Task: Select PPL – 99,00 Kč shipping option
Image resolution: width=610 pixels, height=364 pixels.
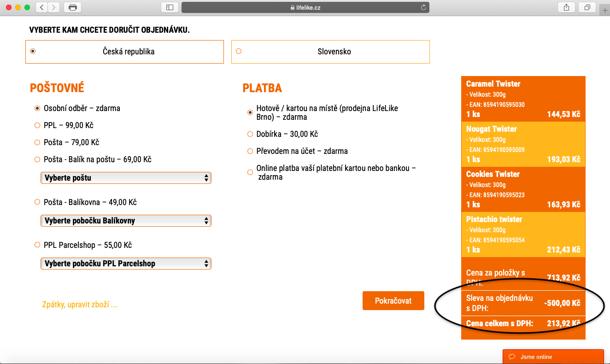Action: pos(37,125)
